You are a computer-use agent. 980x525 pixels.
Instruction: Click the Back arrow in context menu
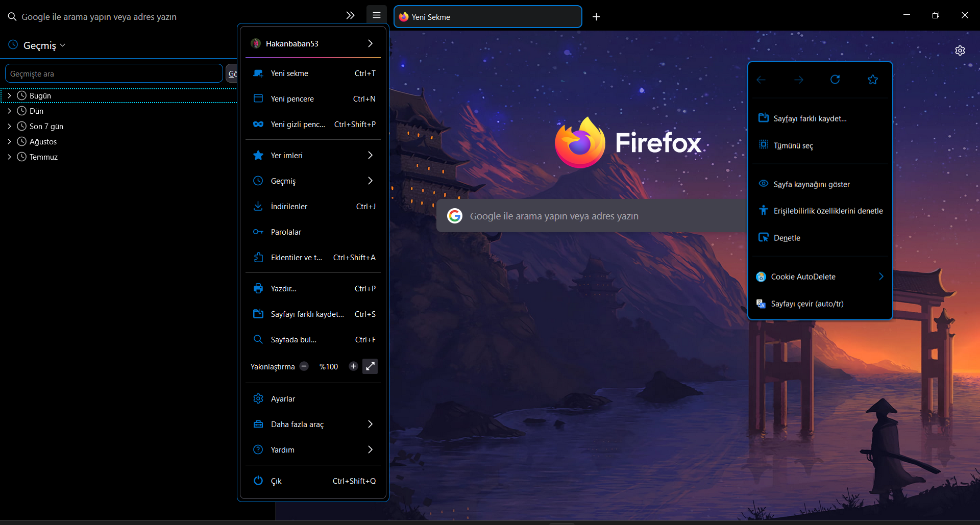tap(761, 80)
